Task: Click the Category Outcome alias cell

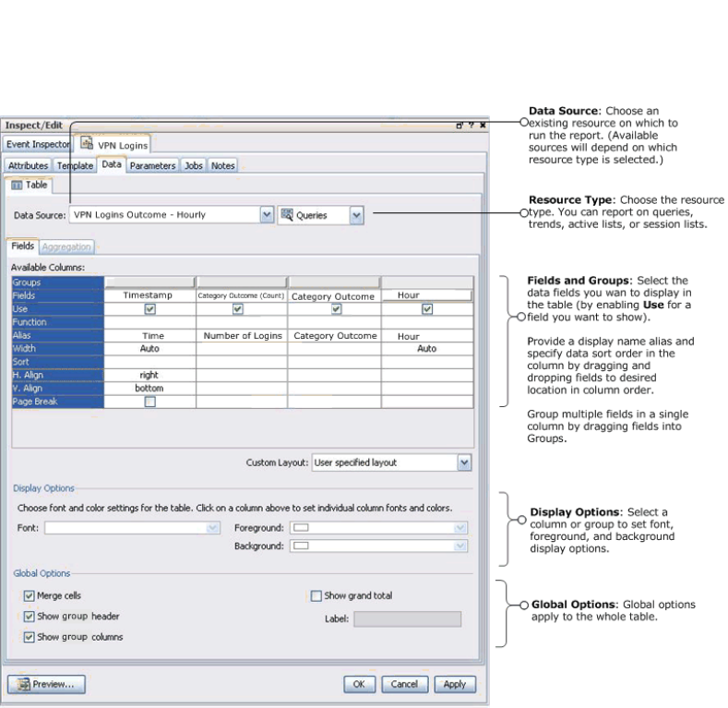Action: tap(335, 335)
